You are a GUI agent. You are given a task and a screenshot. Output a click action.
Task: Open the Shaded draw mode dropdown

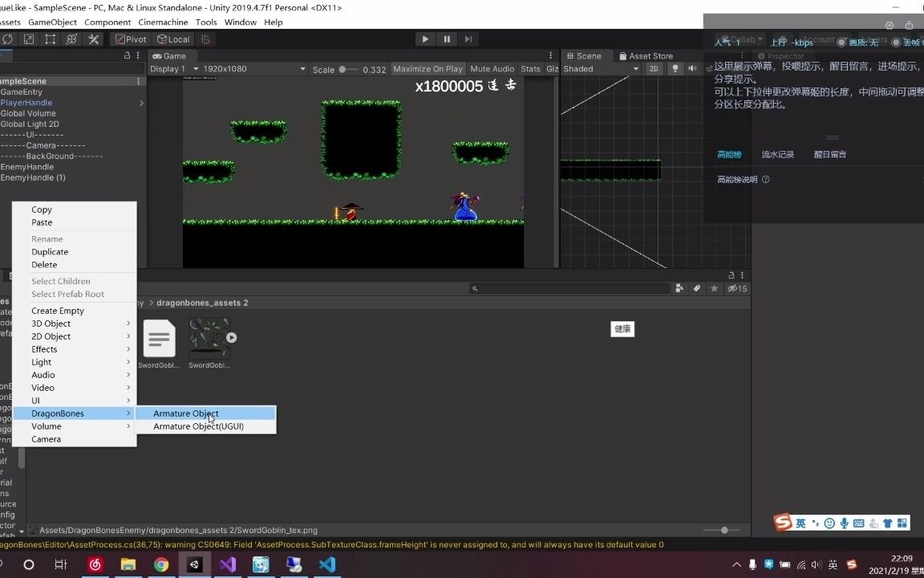[600, 68]
